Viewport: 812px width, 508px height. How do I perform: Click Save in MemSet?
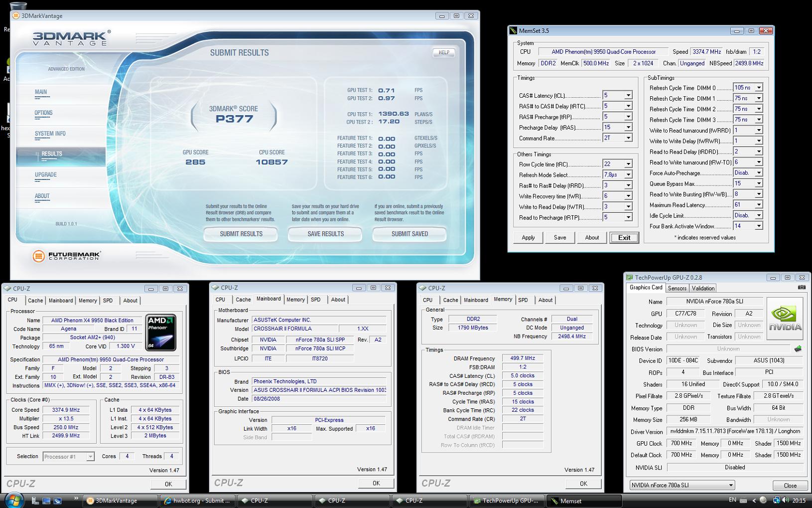click(x=560, y=237)
